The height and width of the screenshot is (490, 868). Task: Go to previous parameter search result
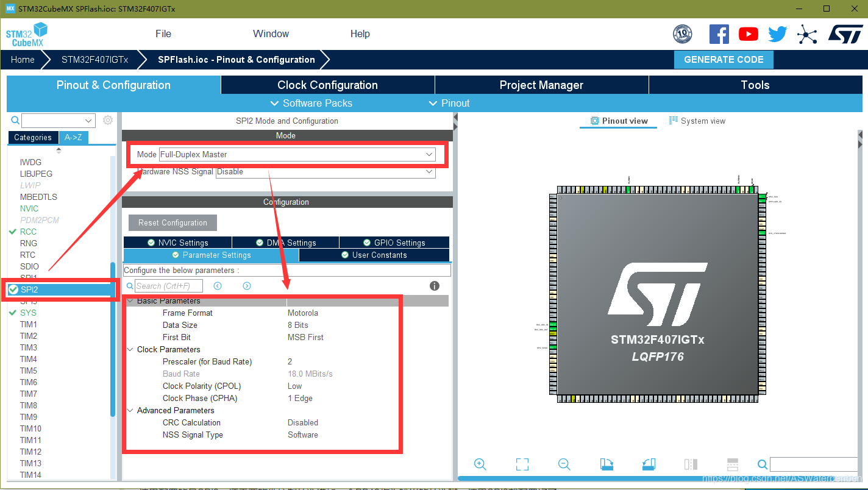[x=217, y=286]
